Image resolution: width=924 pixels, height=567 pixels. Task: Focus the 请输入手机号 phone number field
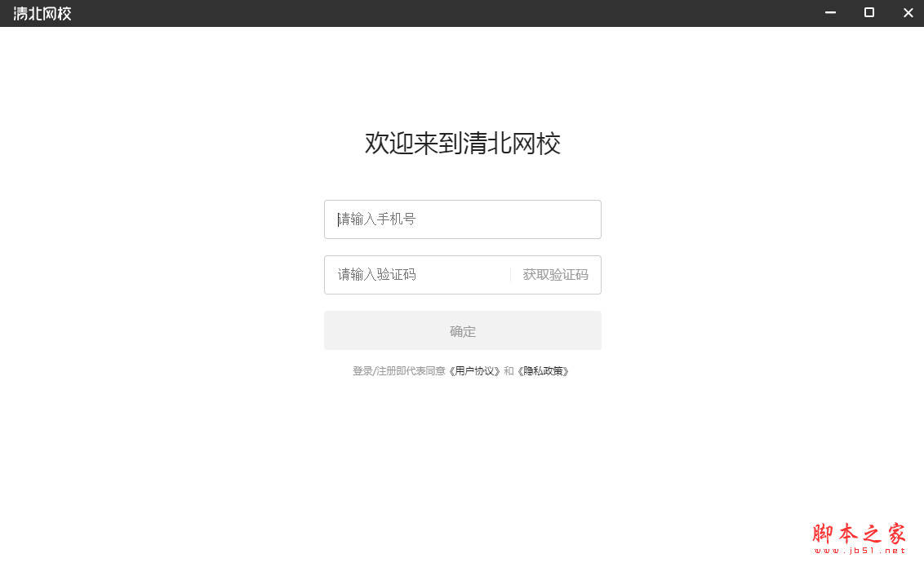coord(463,219)
